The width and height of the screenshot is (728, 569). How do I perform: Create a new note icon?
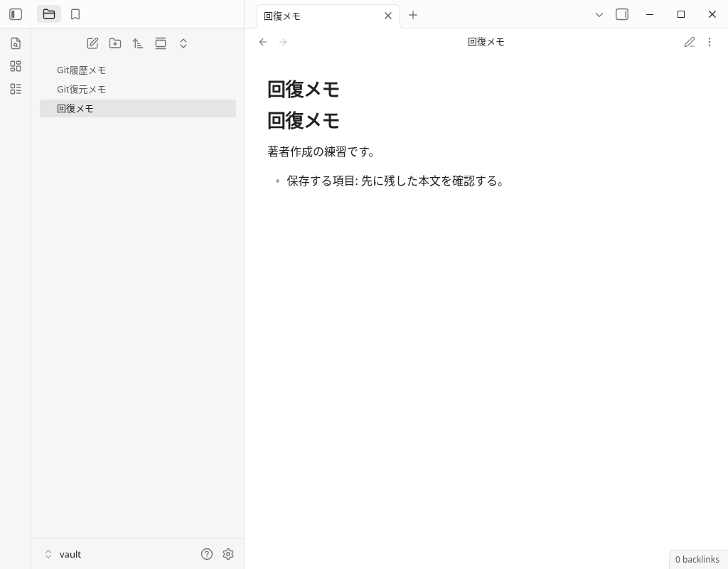(92, 43)
